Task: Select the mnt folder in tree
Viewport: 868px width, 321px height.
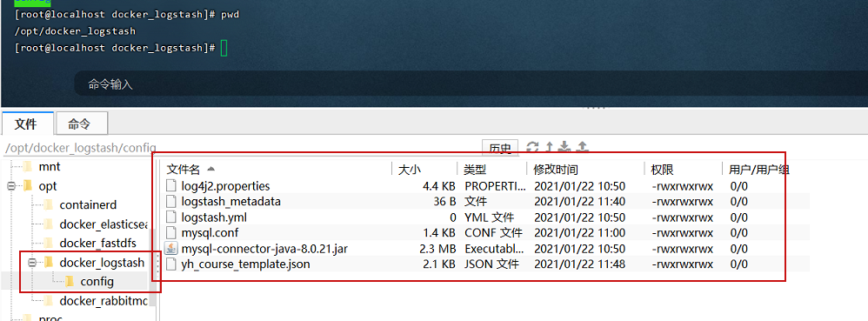Action: [50, 166]
